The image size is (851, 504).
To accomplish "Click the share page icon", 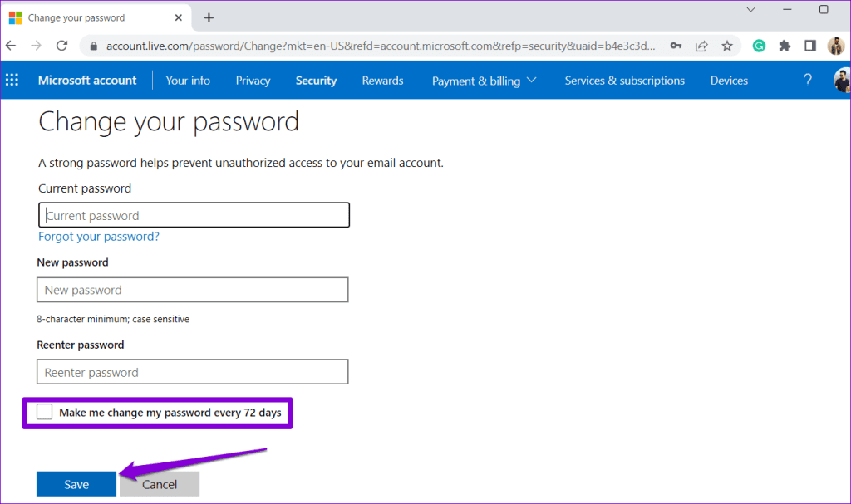I will click(701, 46).
